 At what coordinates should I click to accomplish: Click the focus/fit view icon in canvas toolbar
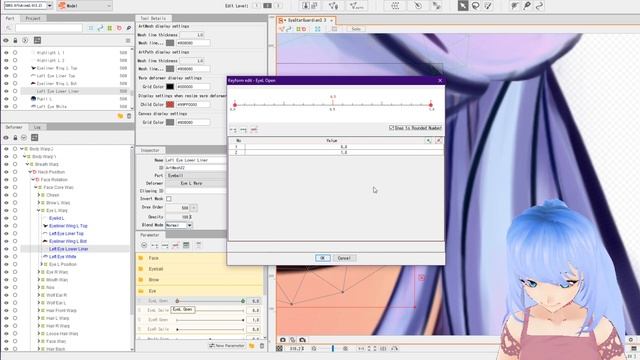[318, 29]
